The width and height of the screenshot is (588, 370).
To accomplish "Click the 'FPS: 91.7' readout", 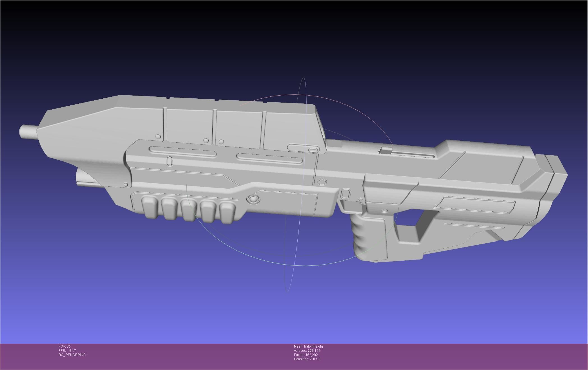I will click(67, 351).
